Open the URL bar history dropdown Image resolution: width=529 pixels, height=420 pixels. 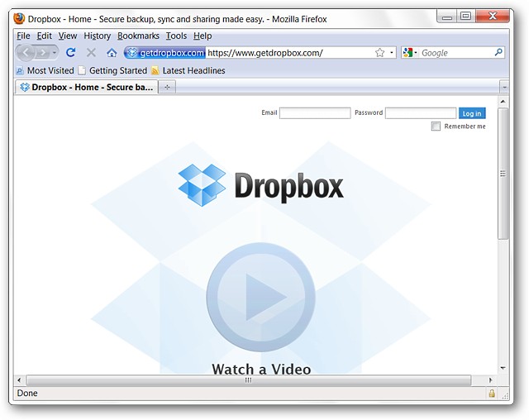[391, 53]
